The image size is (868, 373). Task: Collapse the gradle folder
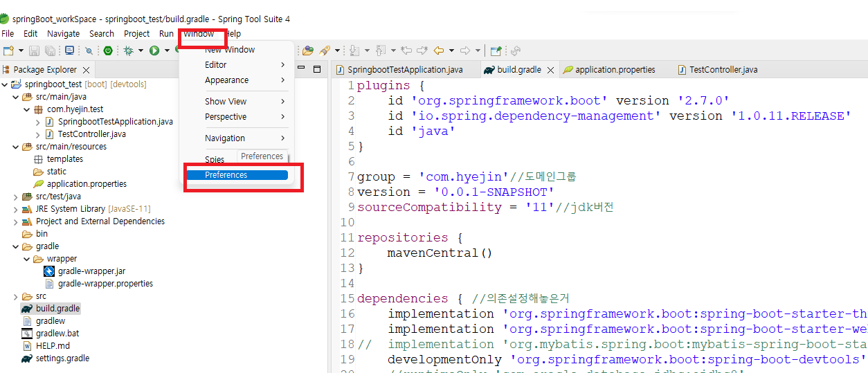(16, 246)
